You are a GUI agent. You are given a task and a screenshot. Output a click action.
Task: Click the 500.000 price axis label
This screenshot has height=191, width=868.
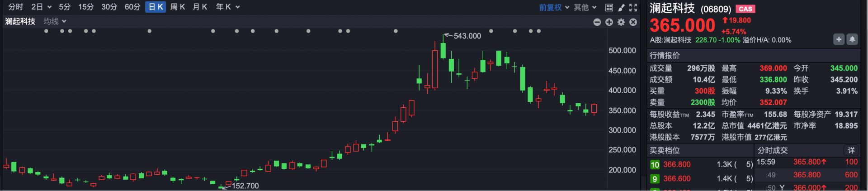pos(622,51)
